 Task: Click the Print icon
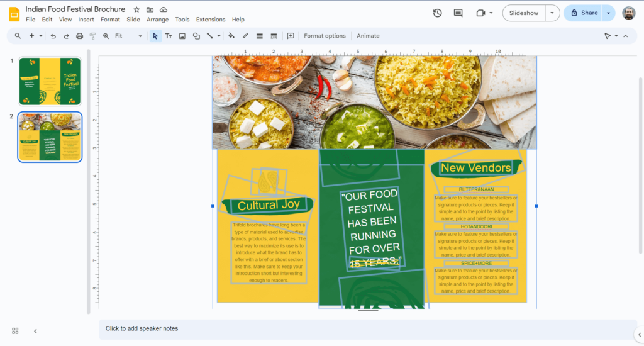pyautogui.click(x=79, y=36)
